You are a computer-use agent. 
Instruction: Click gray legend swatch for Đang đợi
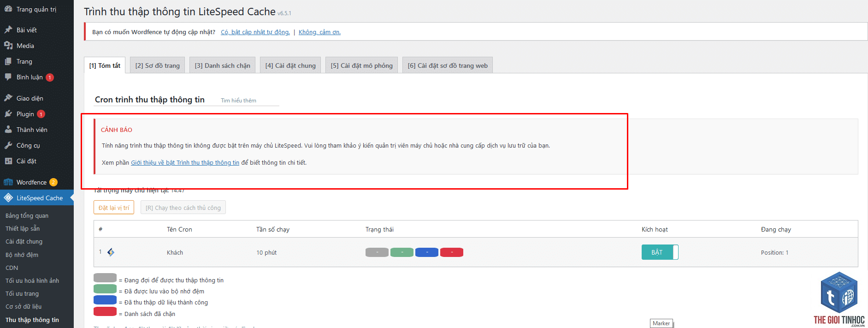coord(105,278)
